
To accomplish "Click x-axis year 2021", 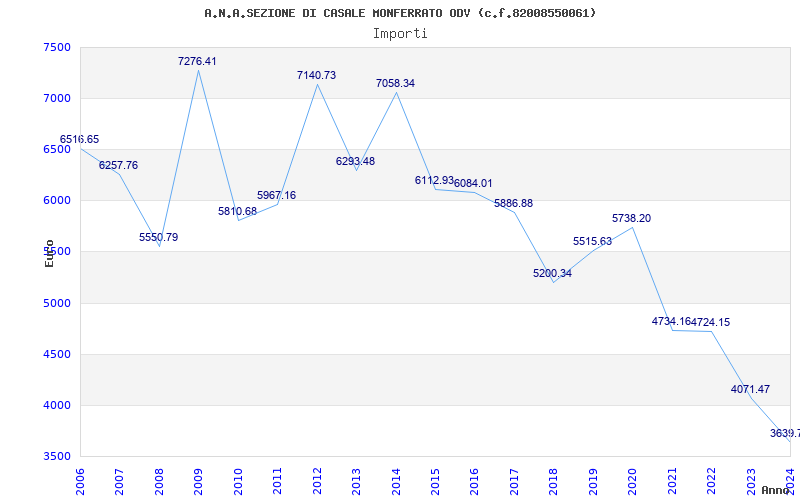I will pos(672,481).
